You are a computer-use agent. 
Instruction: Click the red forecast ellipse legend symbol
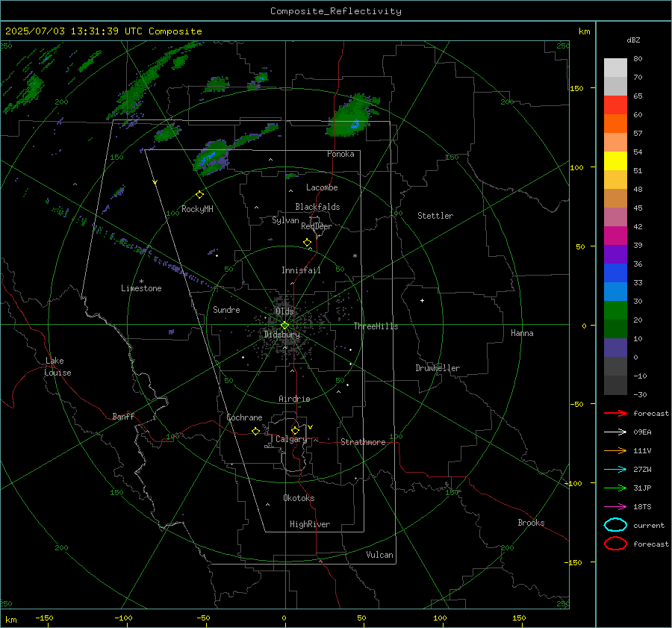(x=615, y=544)
